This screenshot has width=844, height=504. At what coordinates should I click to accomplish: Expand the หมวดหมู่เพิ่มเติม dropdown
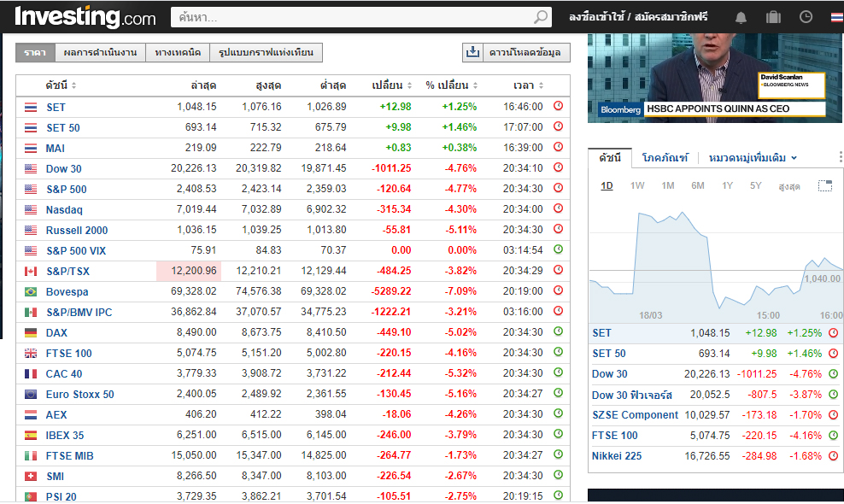(x=753, y=158)
